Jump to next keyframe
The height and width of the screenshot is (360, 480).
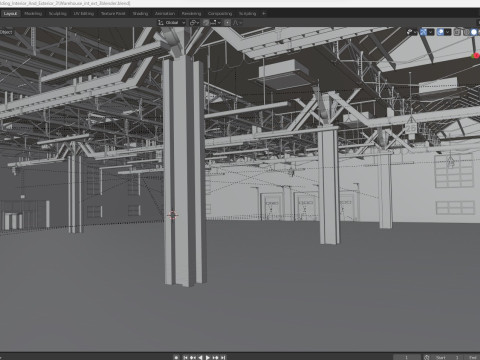point(215,357)
